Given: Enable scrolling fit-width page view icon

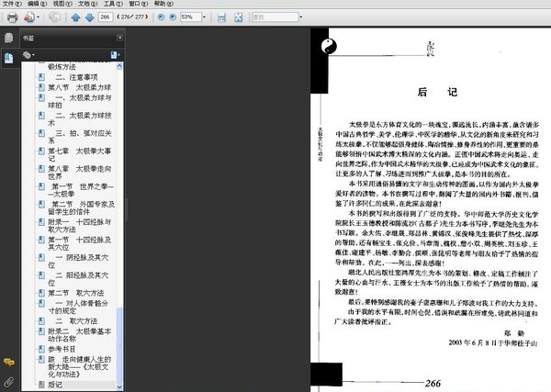Looking at the screenshot, I should (221, 17).
